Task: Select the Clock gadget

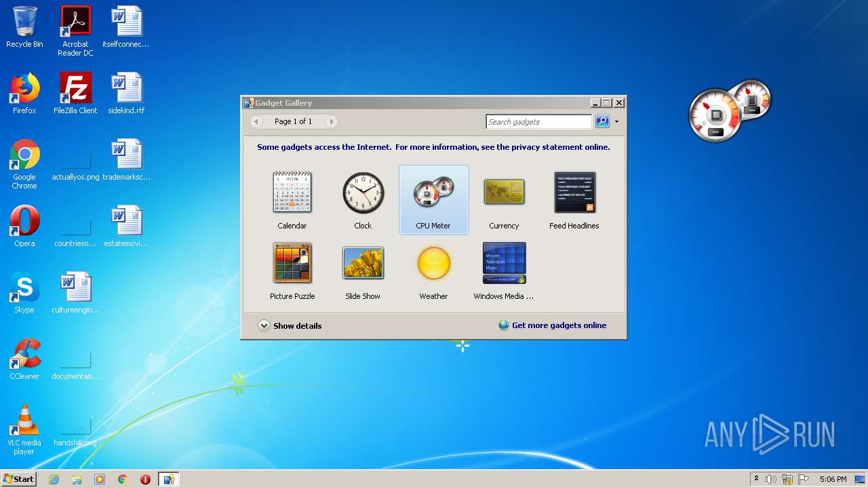Action: 363,200
